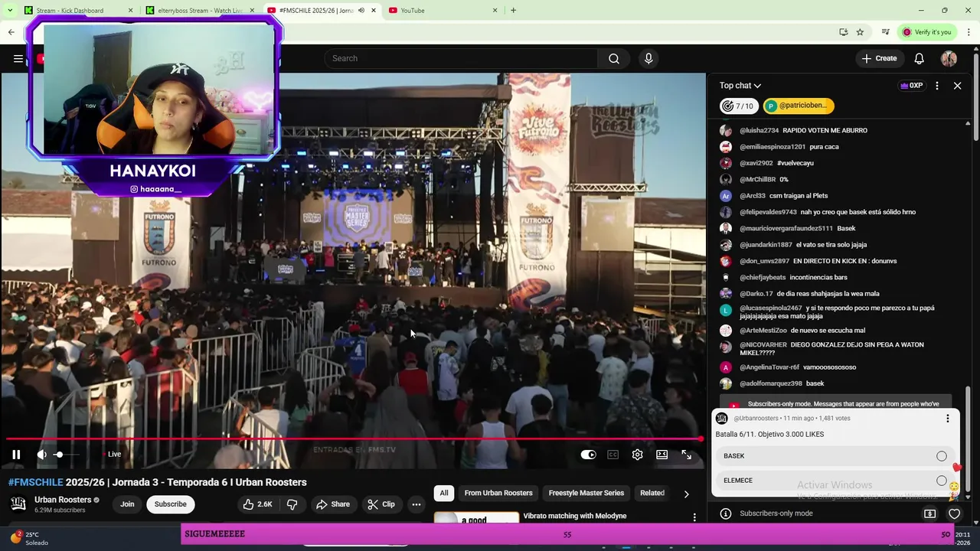Select ELEMECE poll option
Image resolution: width=980 pixels, height=551 pixels.
click(835, 481)
